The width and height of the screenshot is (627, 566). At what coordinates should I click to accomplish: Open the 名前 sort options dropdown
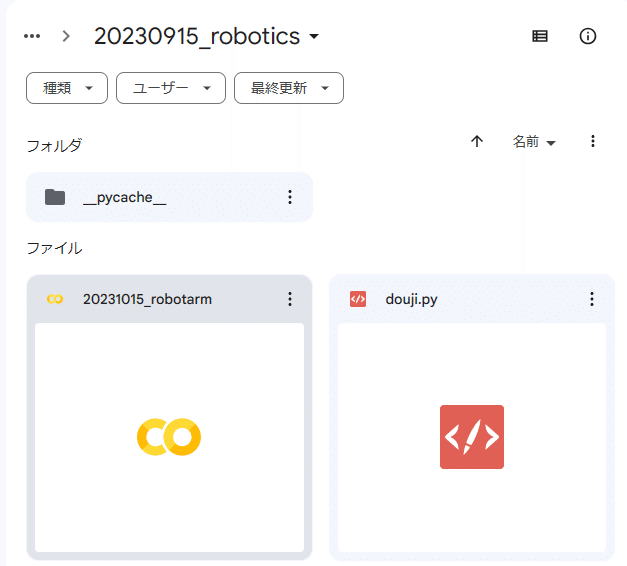534,142
